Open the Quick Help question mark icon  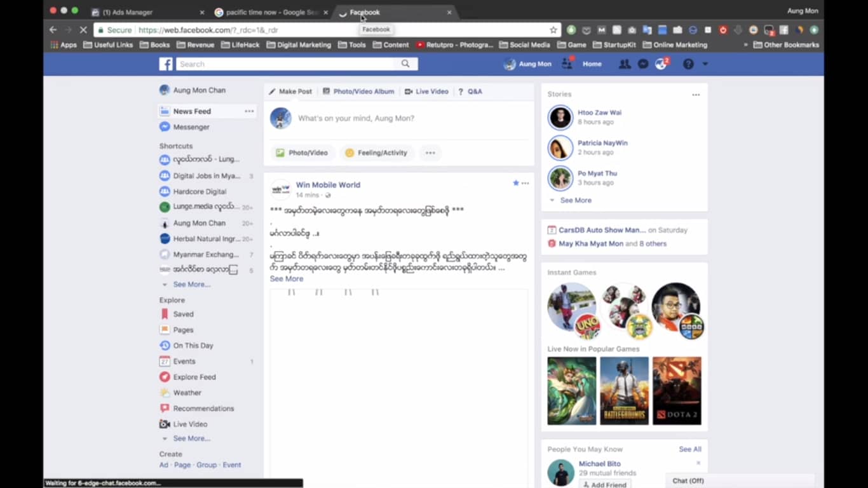(688, 64)
